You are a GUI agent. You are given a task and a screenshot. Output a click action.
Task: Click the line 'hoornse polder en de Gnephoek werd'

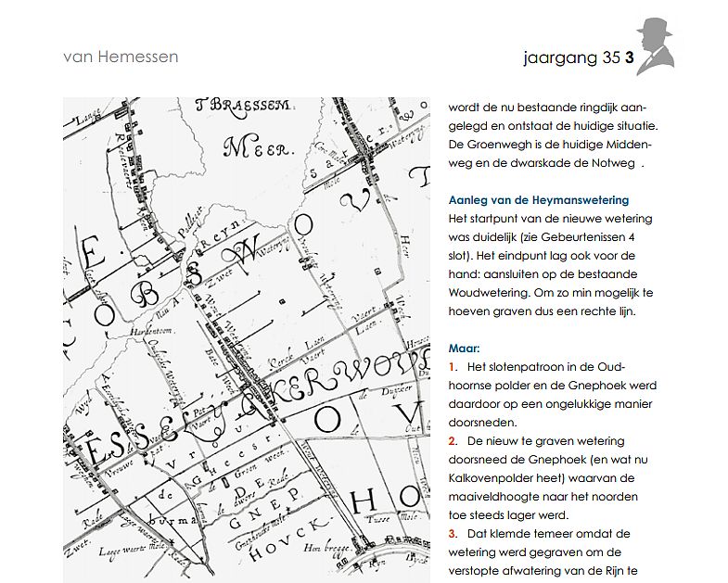pos(553,386)
